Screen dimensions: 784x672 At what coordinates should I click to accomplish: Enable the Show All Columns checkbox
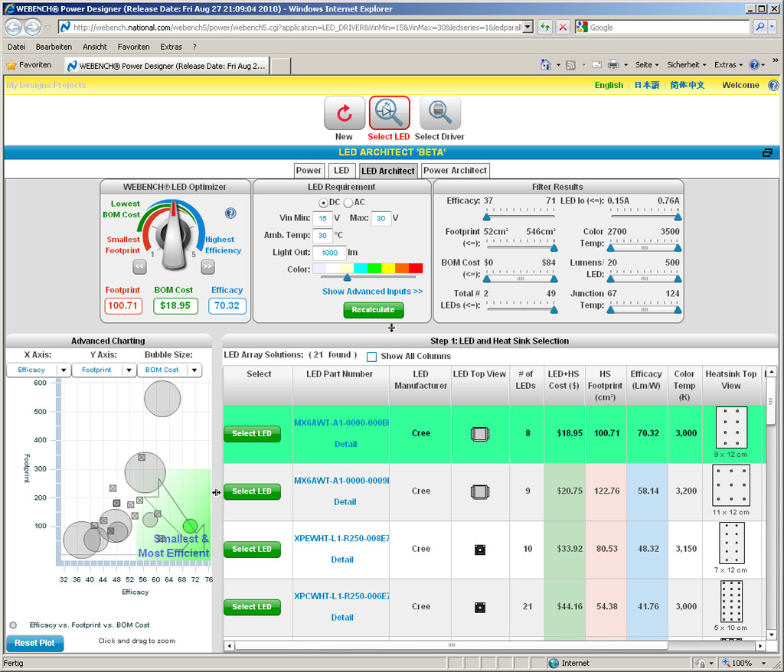click(x=371, y=357)
